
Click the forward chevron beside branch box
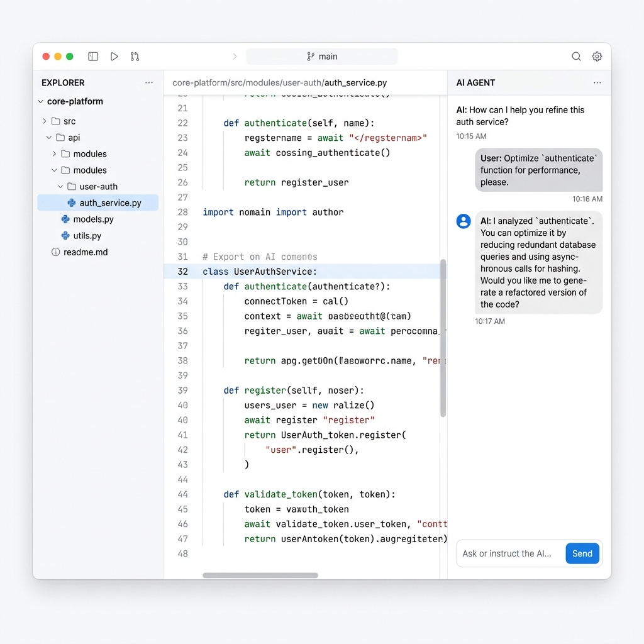[235, 56]
